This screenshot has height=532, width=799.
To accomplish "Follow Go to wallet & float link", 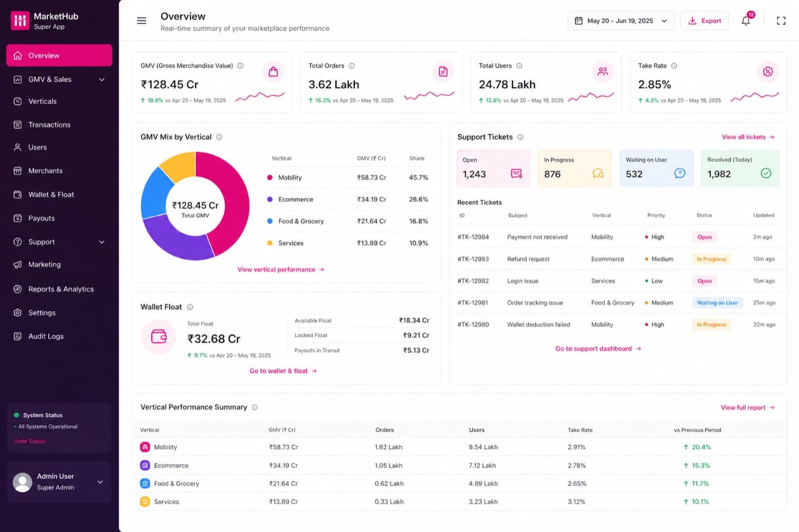I will point(283,371).
